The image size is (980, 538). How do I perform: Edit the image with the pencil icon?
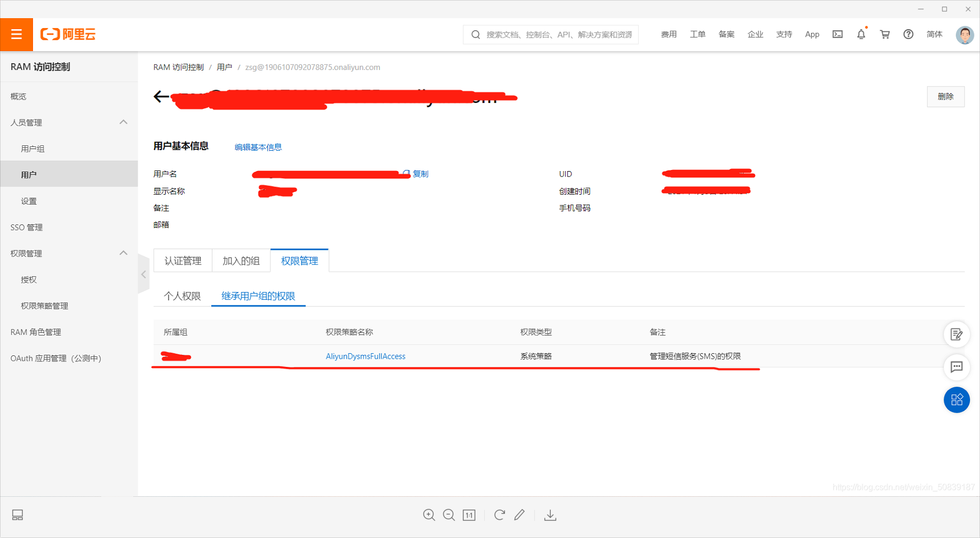point(519,515)
